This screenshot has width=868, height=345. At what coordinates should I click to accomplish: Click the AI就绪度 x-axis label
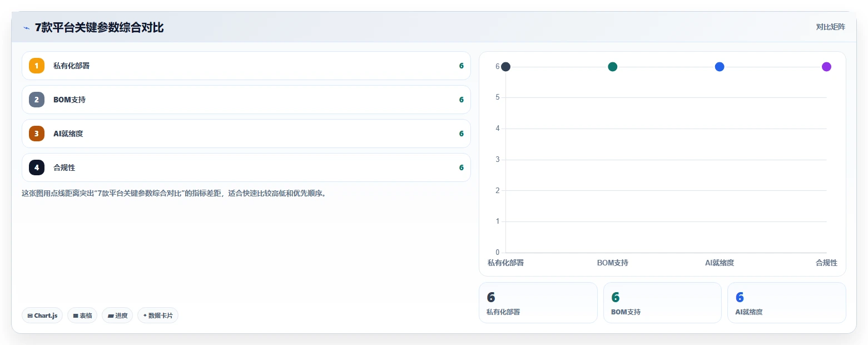point(720,263)
